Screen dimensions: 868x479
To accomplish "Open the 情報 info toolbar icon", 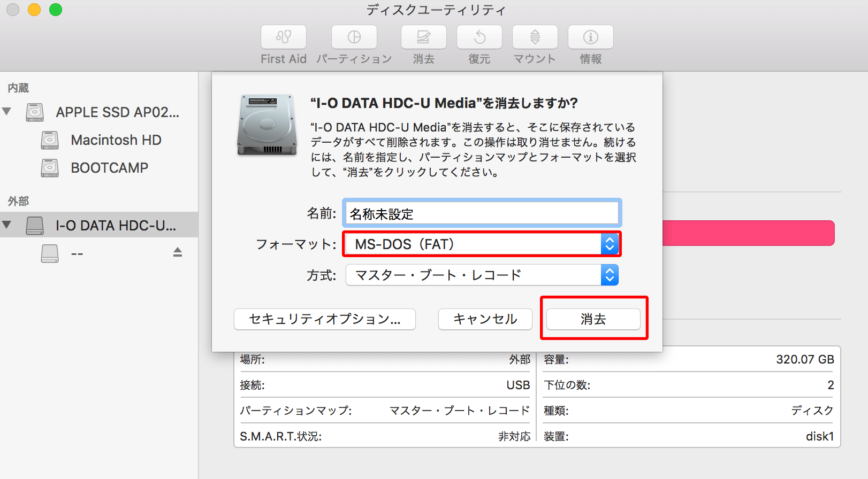I will point(591,37).
